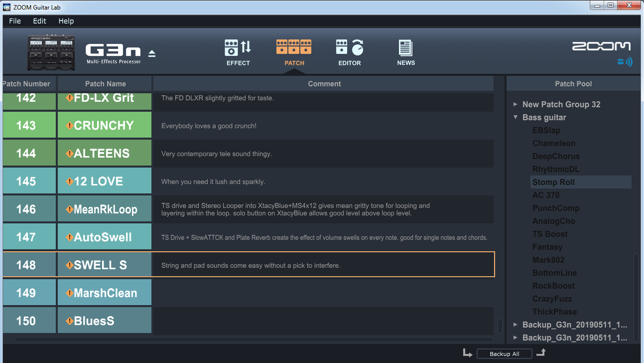
Task: Click the G3n device thumbnail image
Action: [51, 53]
